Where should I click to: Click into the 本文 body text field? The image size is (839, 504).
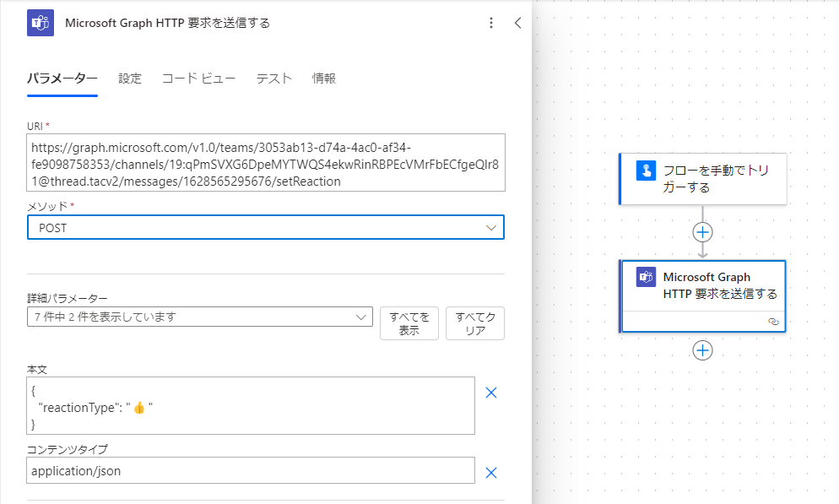(x=251, y=405)
